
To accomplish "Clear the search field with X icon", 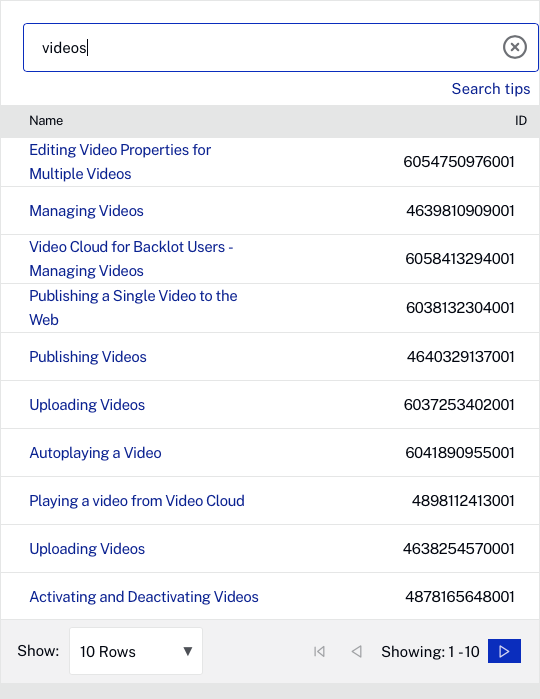I will (x=515, y=47).
